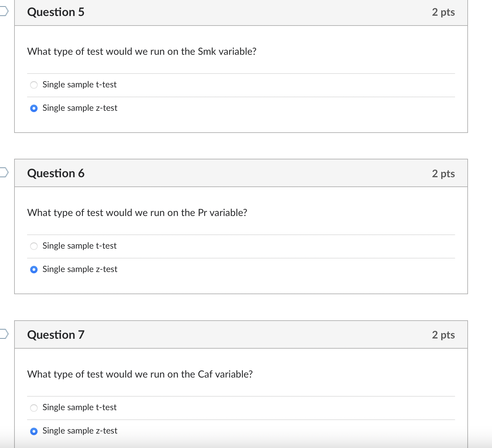Click 'Single sample t-test' label text in Question 6
The height and width of the screenshot is (448, 492).
pyautogui.click(x=79, y=246)
